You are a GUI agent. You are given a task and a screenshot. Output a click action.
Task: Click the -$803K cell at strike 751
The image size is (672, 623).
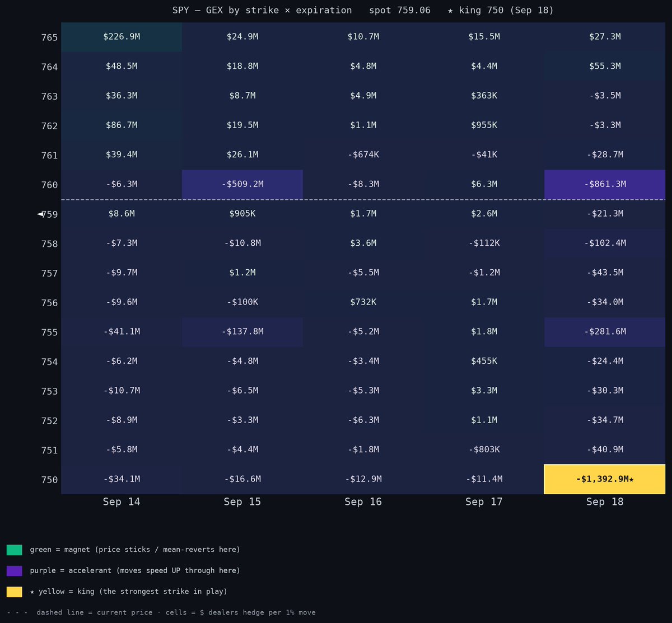click(x=484, y=450)
